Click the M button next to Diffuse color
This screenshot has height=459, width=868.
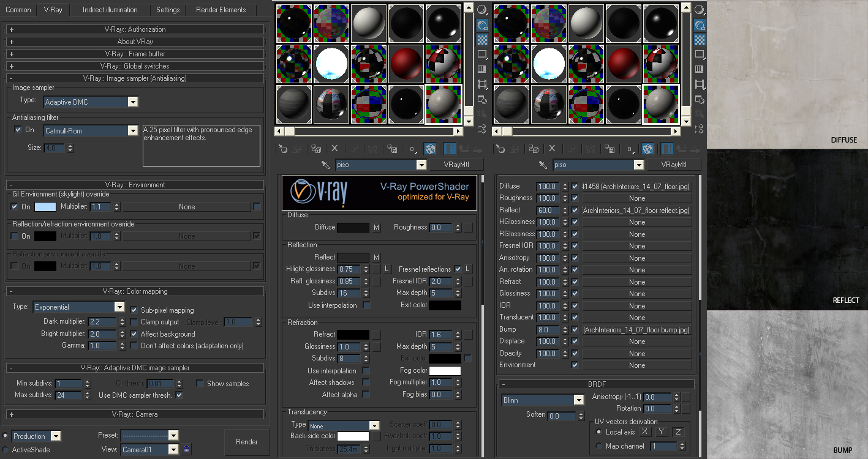(376, 228)
